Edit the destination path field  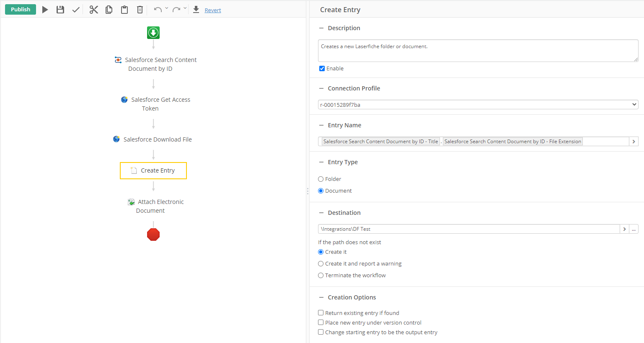coord(469,229)
